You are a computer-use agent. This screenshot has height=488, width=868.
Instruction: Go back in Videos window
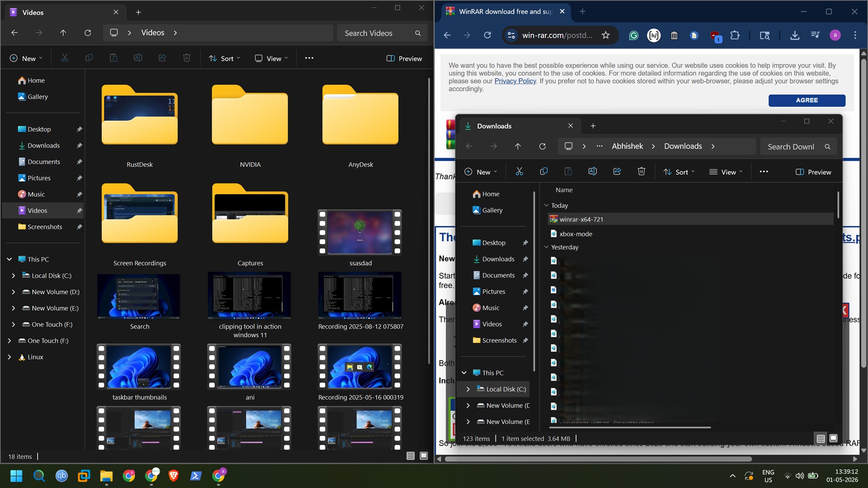tap(14, 33)
